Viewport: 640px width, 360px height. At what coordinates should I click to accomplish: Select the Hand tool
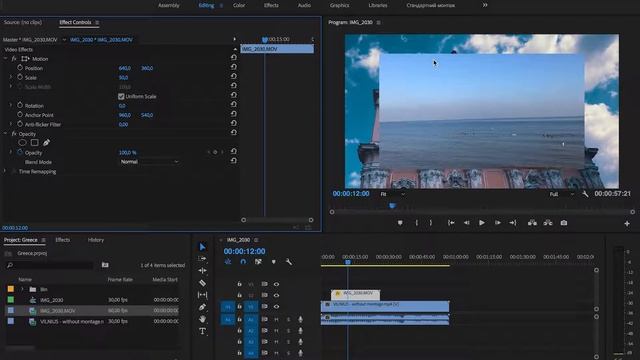click(x=202, y=319)
